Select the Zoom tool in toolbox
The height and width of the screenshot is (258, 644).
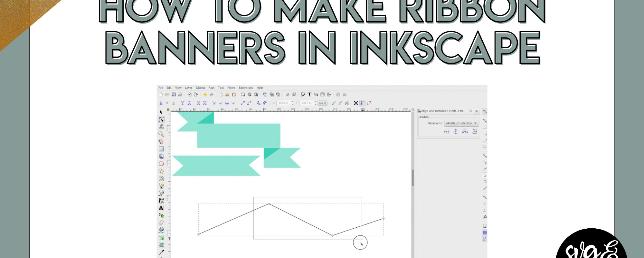tap(161, 134)
